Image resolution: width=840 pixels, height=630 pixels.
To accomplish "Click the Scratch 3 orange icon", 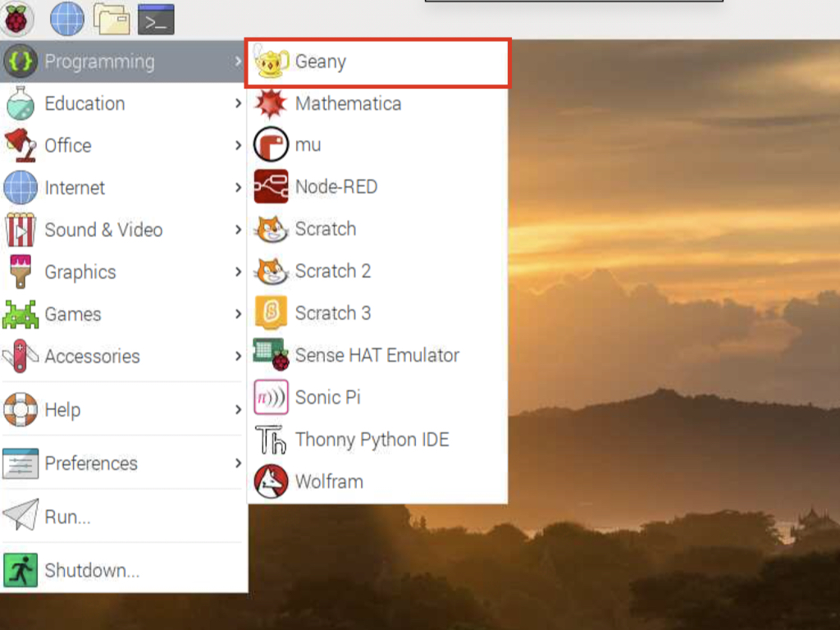I will (271, 313).
